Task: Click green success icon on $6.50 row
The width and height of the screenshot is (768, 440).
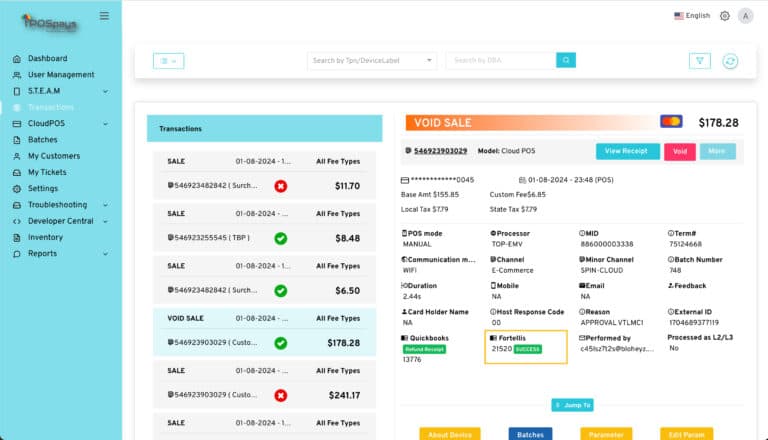Action: 281,291
